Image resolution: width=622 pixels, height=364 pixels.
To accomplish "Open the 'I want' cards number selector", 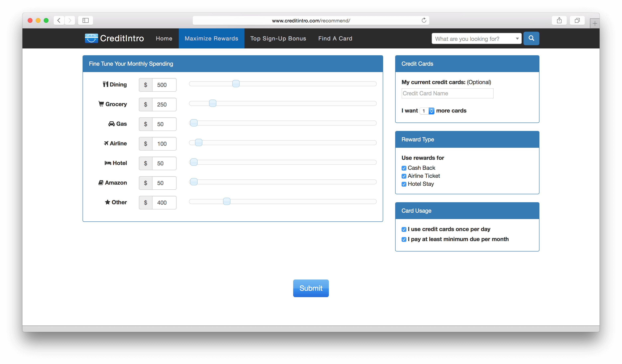I will point(427,111).
